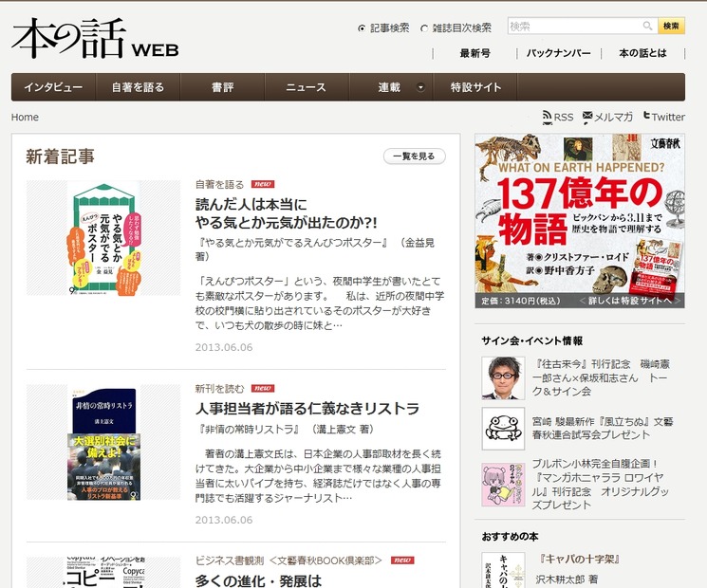The width and height of the screenshot is (707, 588).
Task: Click the メルマガ envelope icon
Action: click(587, 117)
